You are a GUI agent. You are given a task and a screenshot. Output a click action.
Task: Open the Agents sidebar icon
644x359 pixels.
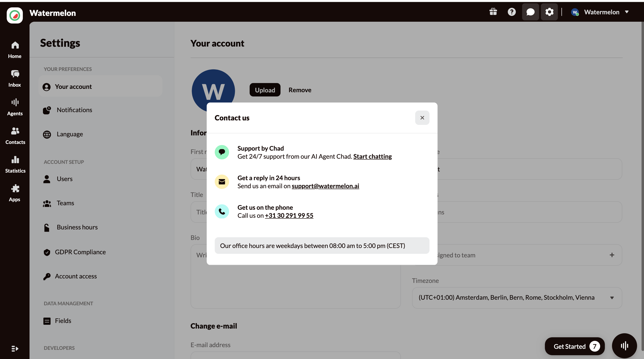pyautogui.click(x=15, y=107)
